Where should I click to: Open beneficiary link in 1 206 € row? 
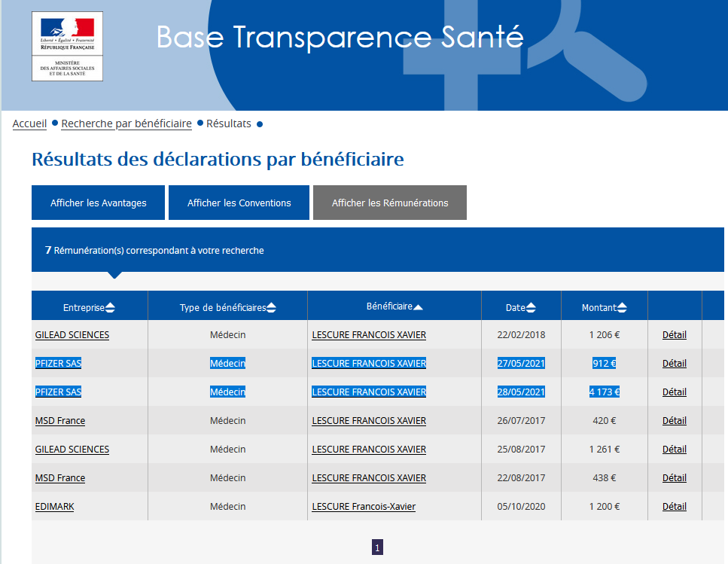(x=369, y=334)
